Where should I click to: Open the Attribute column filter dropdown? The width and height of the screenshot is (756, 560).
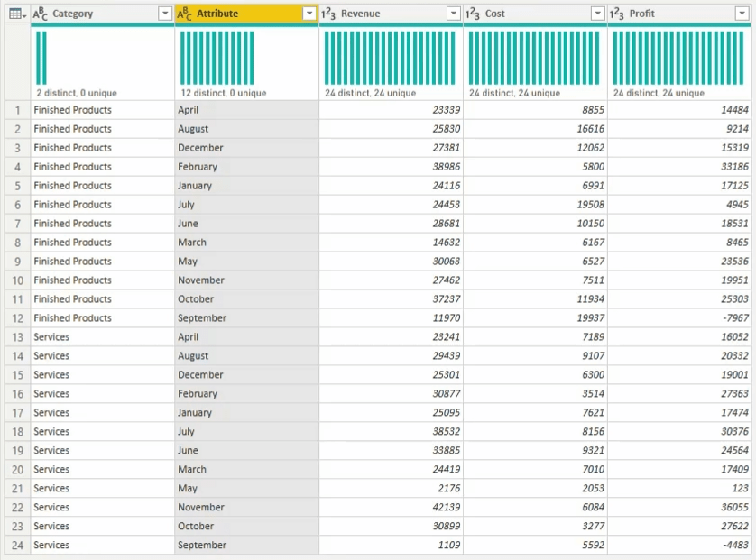(x=309, y=14)
